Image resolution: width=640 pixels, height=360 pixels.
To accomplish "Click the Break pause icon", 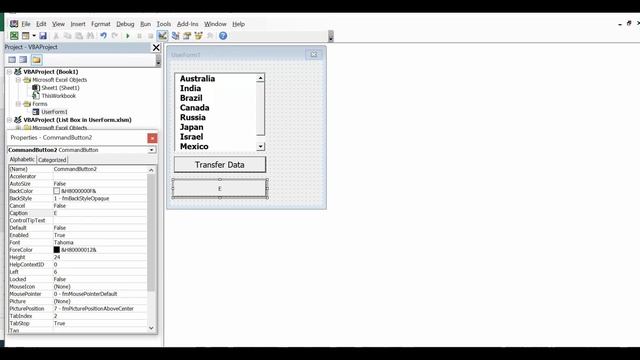I will (x=139, y=36).
